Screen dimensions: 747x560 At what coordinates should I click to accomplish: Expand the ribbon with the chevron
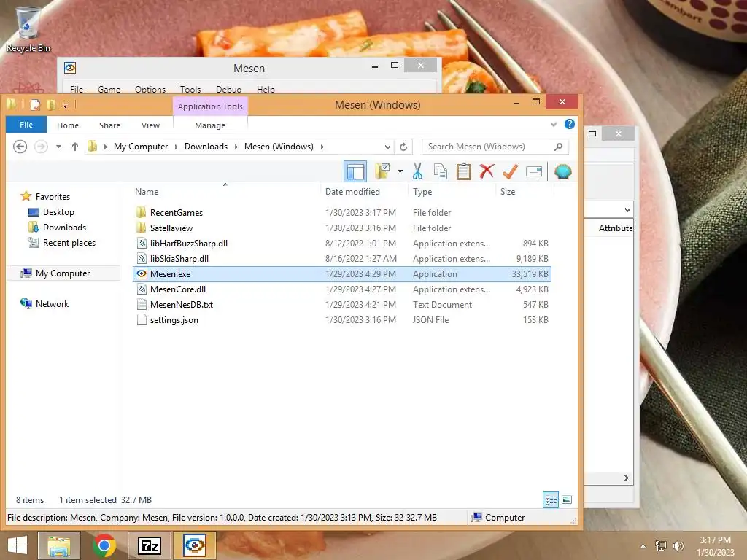(x=554, y=125)
